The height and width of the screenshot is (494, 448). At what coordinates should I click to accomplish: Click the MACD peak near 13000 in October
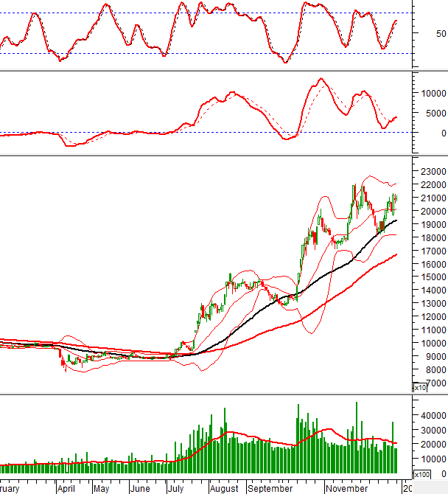click(x=320, y=79)
